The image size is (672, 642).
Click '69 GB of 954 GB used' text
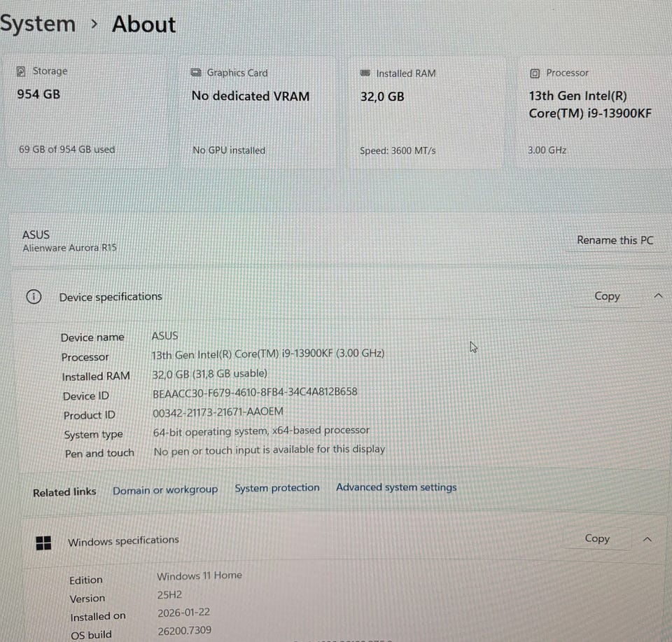[67, 150]
